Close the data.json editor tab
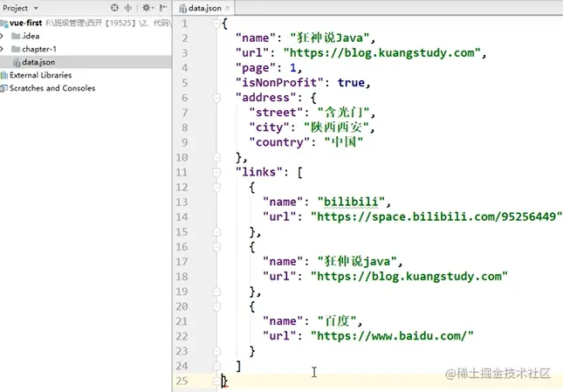Viewport: 563px width, 392px height. [227, 8]
